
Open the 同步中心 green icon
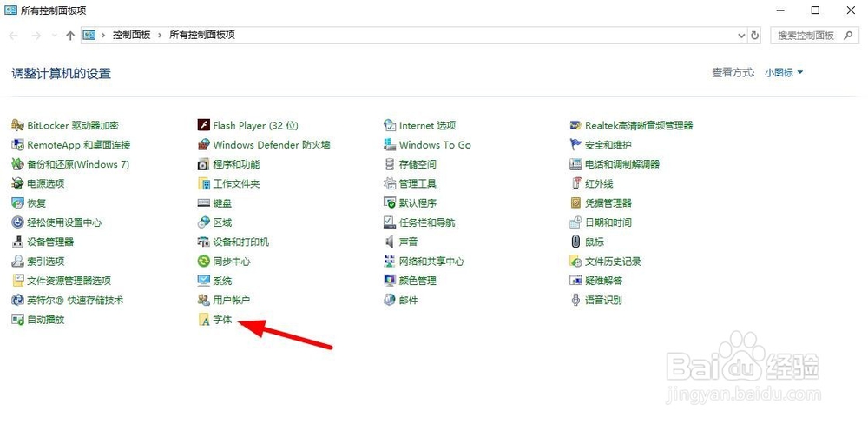click(204, 262)
